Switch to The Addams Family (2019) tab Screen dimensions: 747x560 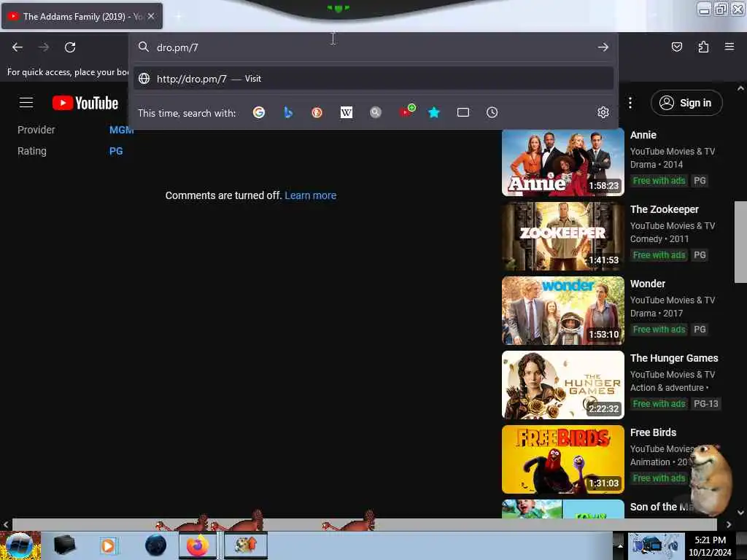[x=82, y=16]
